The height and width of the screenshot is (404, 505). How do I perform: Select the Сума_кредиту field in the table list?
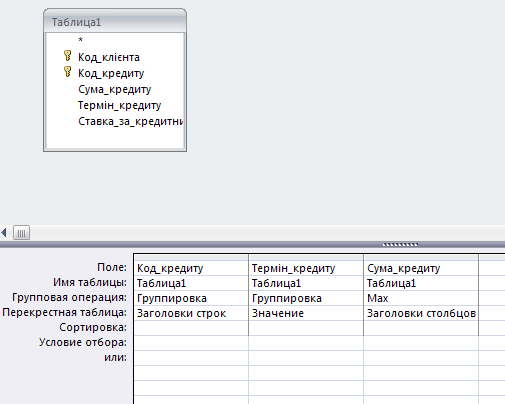[x=114, y=89]
